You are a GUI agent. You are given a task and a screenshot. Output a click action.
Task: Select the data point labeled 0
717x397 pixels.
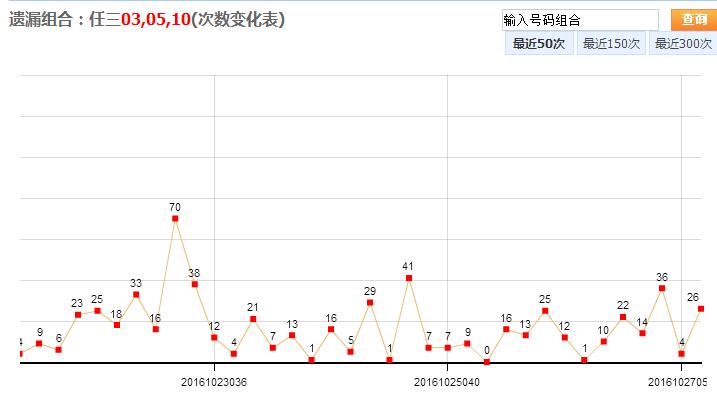(x=487, y=362)
